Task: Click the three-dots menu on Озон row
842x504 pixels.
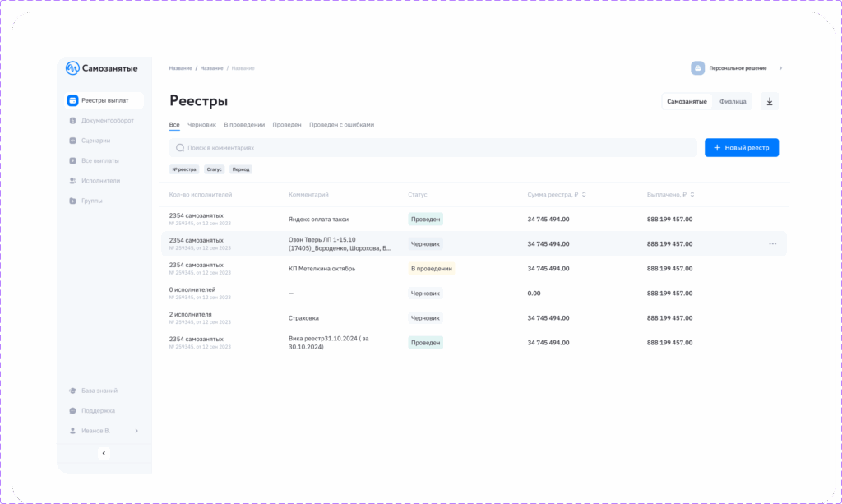Action: pos(772,244)
